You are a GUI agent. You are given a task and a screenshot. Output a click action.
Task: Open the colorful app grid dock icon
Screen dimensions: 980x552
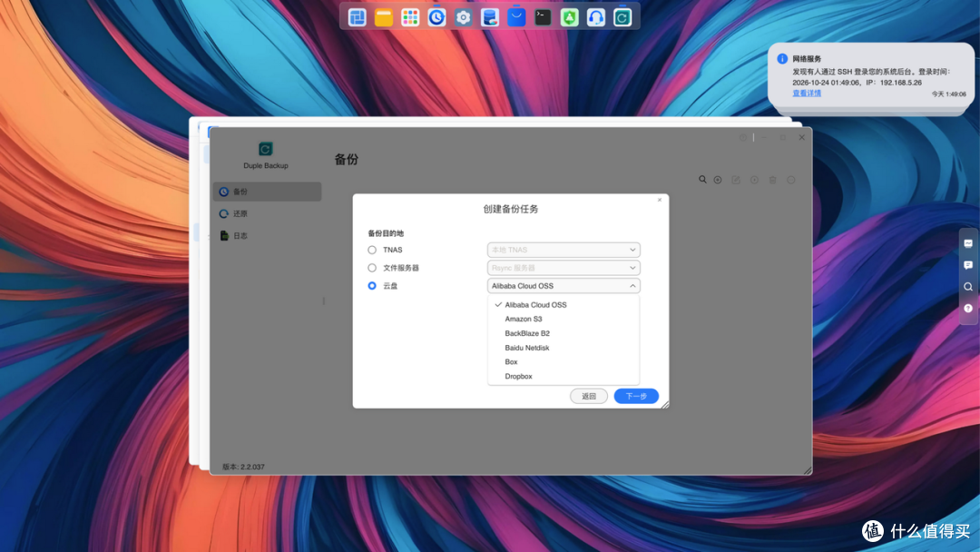[410, 17]
